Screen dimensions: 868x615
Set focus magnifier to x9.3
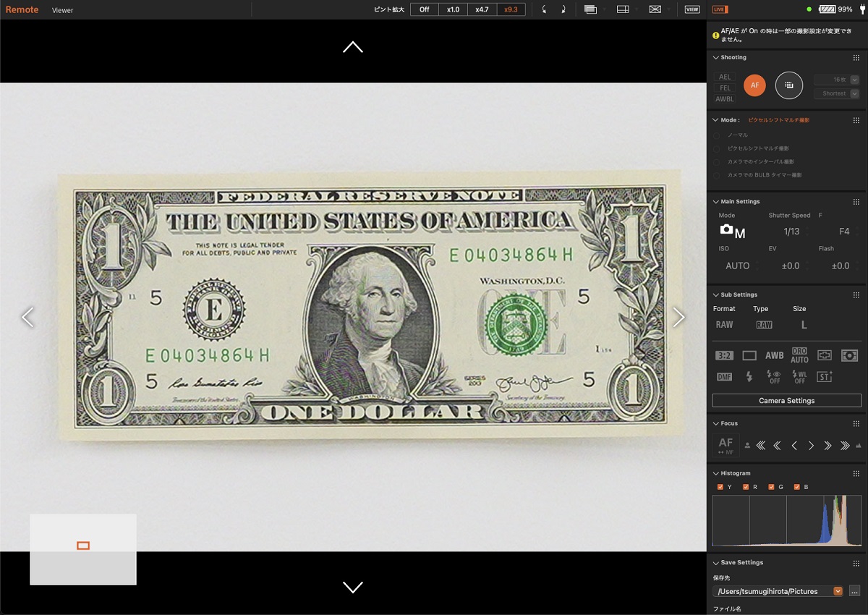511,9
